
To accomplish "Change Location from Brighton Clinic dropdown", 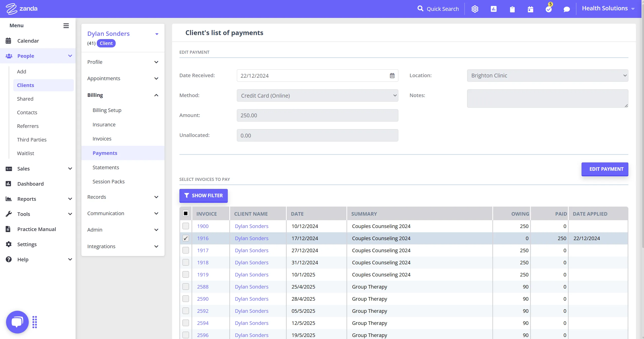I will pyautogui.click(x=547, y=75).
